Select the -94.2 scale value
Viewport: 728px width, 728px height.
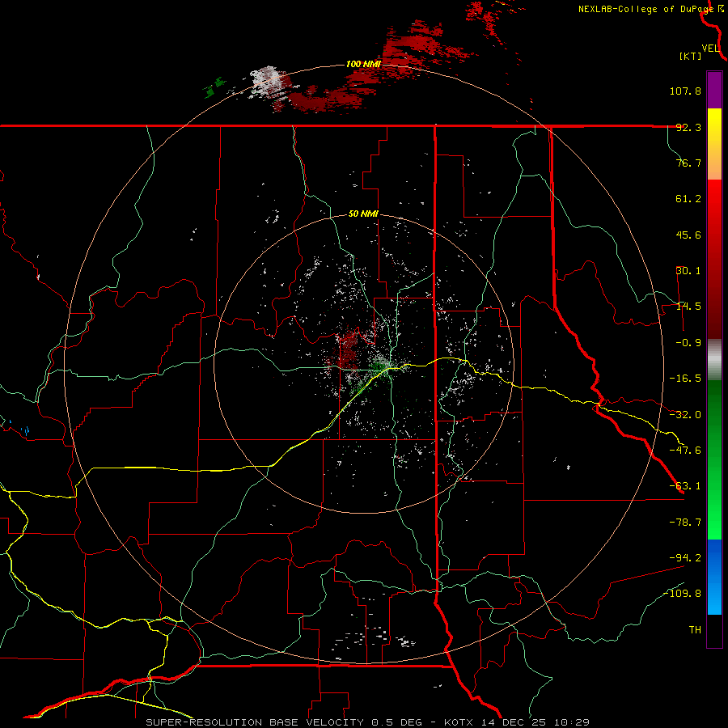click(685, 557)
